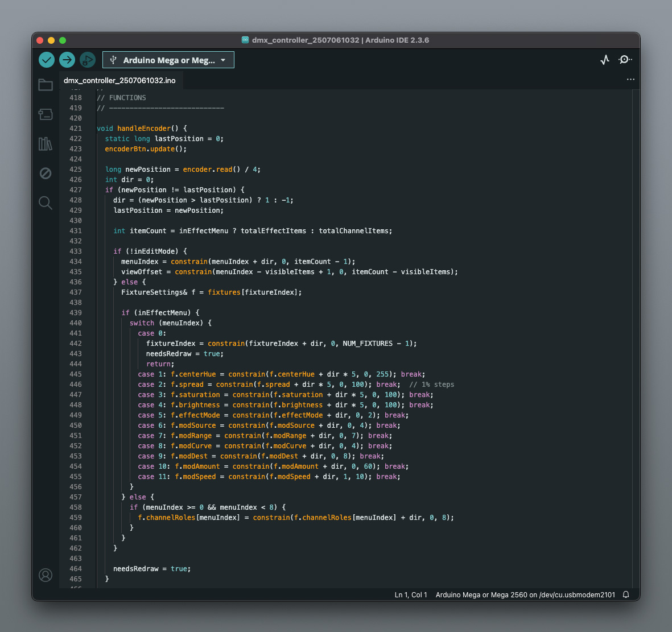Toggle notifications bell in status bar
Viewport: 672px width, 632px height.
pyautogui.click(x=626, y=594)
